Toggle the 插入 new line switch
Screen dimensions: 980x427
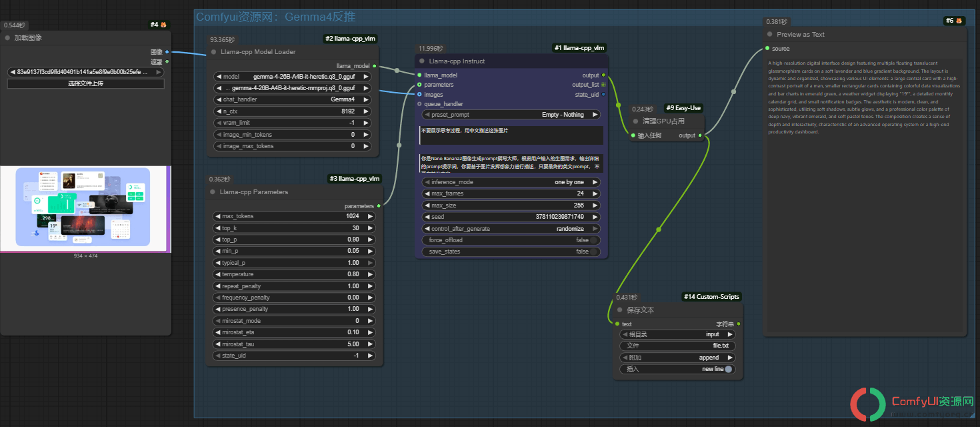(x=729, y=369)
